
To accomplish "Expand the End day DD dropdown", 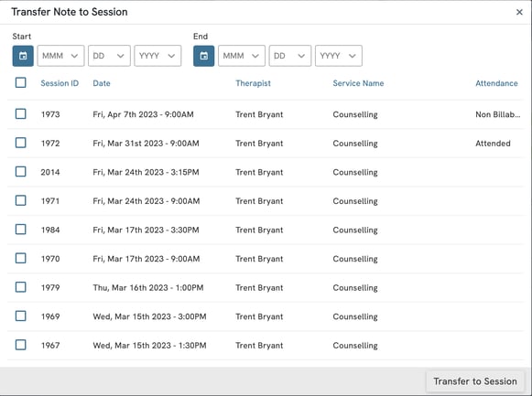I will click(290, 56).
